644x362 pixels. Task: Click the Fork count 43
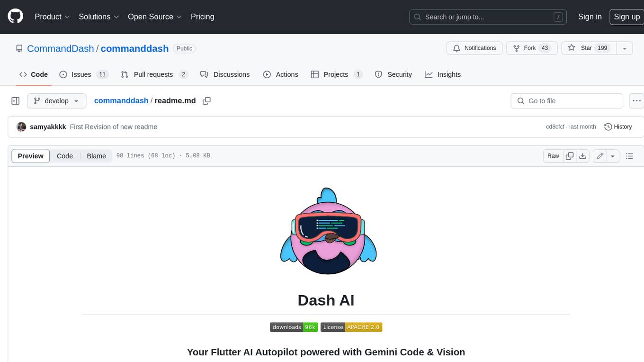pos(545,48)
